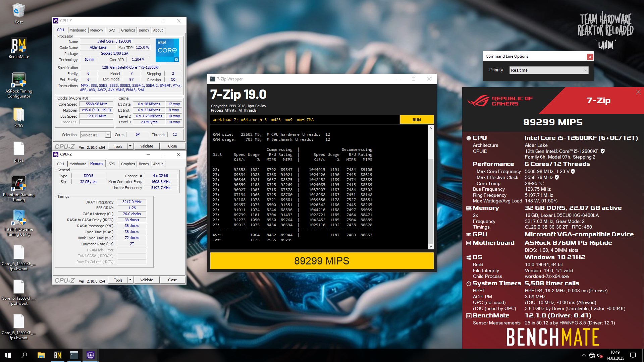Expand Tools dropdown arrow in top CPU-Z
This screenshot has height=362, width=644.
(130, 146)
